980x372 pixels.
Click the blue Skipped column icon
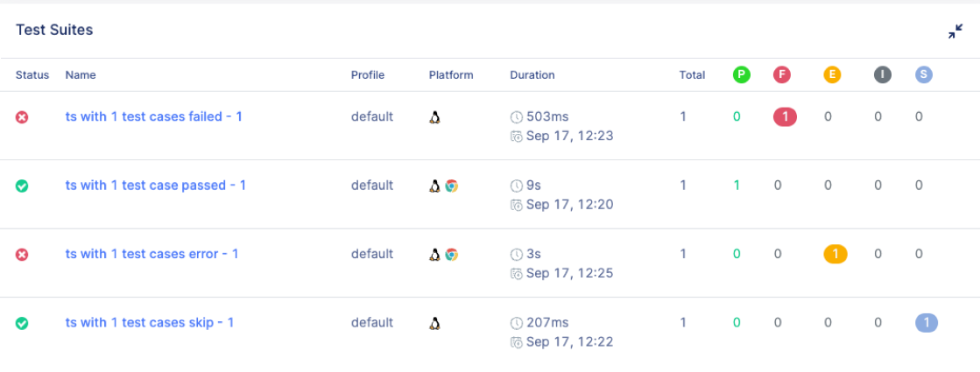click(923, 75)
